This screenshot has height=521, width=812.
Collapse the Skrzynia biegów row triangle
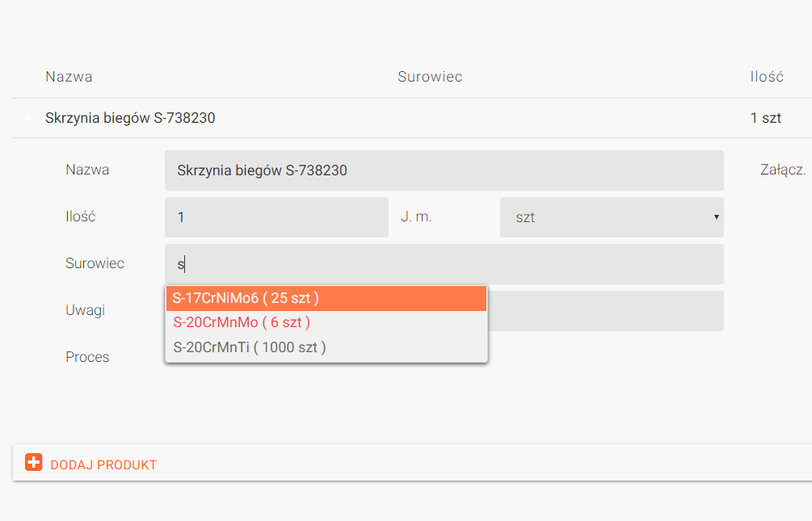tap(28, 119)
